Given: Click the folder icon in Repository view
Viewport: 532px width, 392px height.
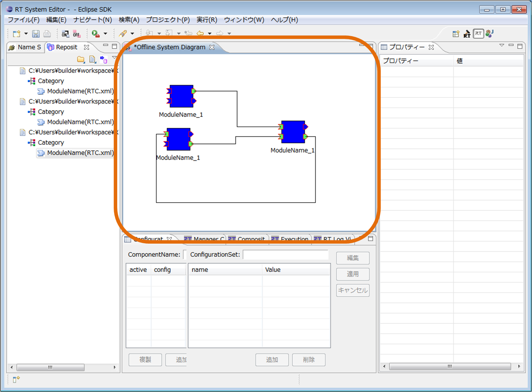Looking at the screenshot, I should pos(81,59).
